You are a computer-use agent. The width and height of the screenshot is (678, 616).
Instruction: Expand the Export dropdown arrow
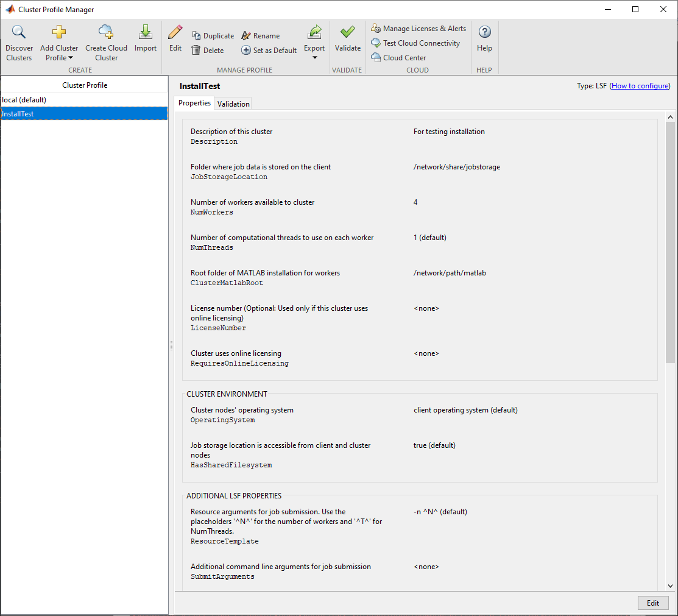pos(315,58)
